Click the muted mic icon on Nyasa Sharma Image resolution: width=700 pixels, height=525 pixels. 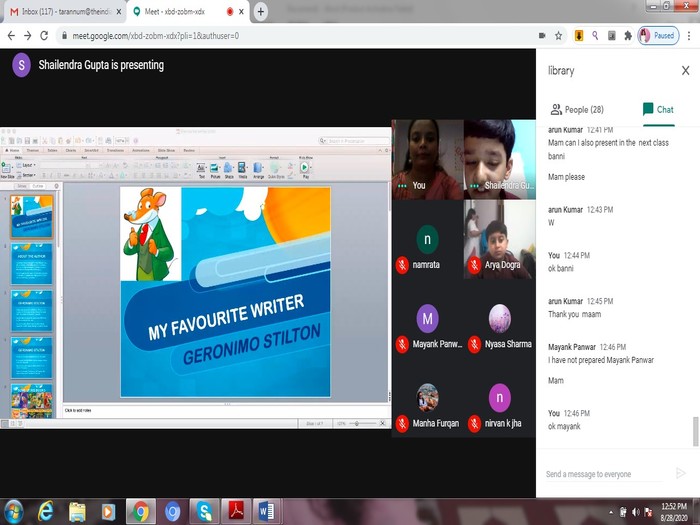point(475,344)
